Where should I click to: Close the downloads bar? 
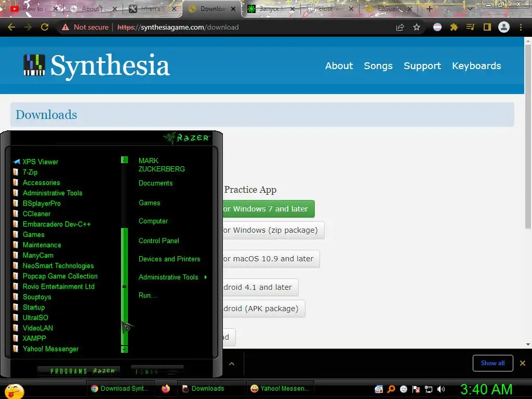[x=523, y=363]
